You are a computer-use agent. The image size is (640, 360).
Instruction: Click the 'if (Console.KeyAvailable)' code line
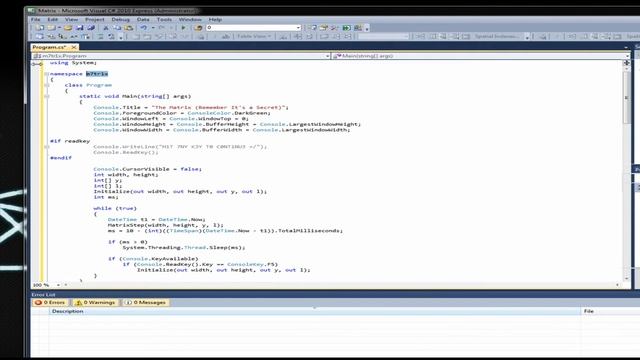point(153,258)
